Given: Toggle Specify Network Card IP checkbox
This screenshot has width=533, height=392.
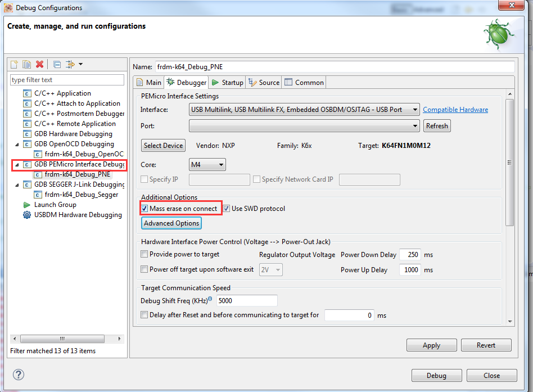Looking at the screenshot, I should (x=256, y=179).
